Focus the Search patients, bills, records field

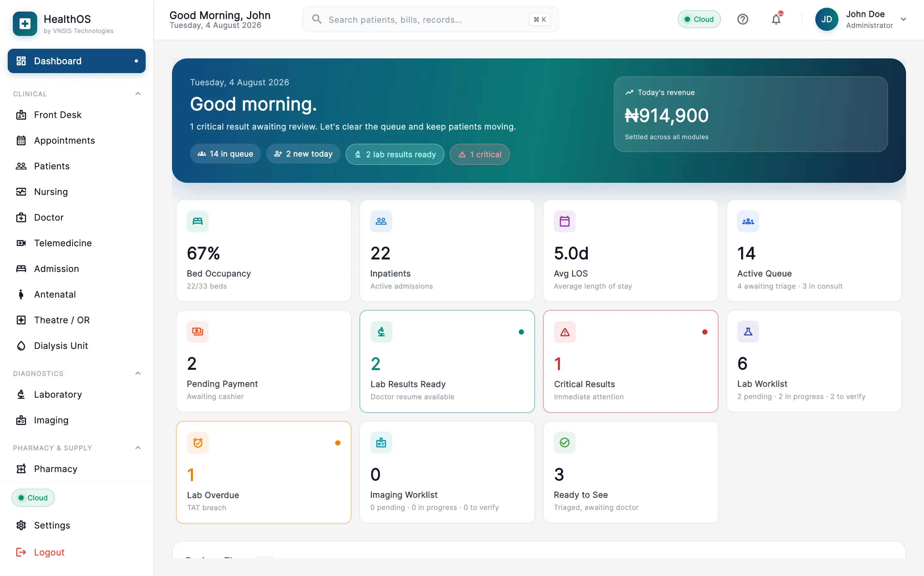pos(430,19)
